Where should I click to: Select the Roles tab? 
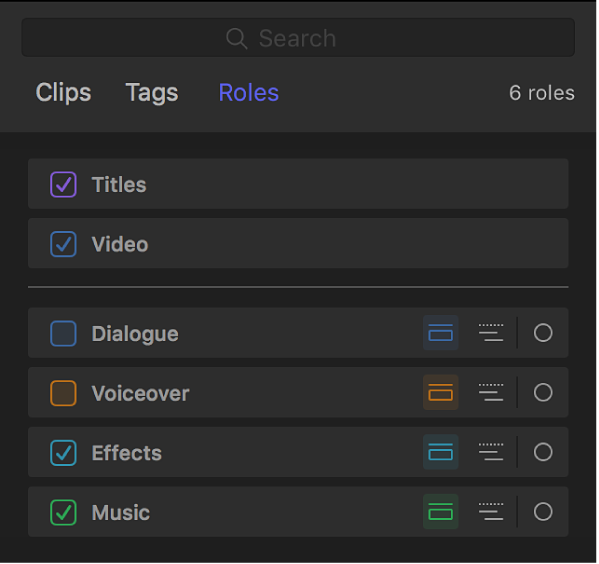click(x=250, y=93)
